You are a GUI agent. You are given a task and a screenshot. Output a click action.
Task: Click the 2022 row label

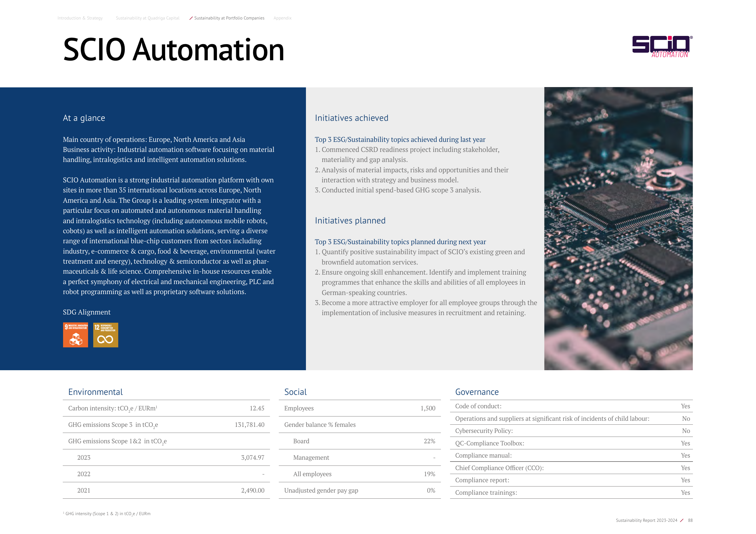tap(83, 474)
